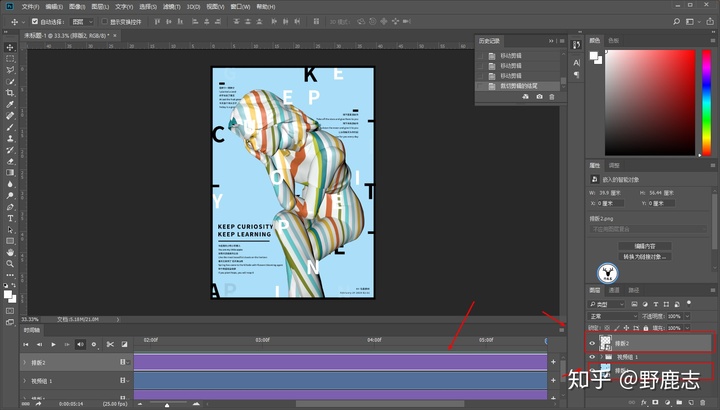Open the layer filter 类型 dropdown
Screen dimensions: 720x410
[x=607, y=304]
